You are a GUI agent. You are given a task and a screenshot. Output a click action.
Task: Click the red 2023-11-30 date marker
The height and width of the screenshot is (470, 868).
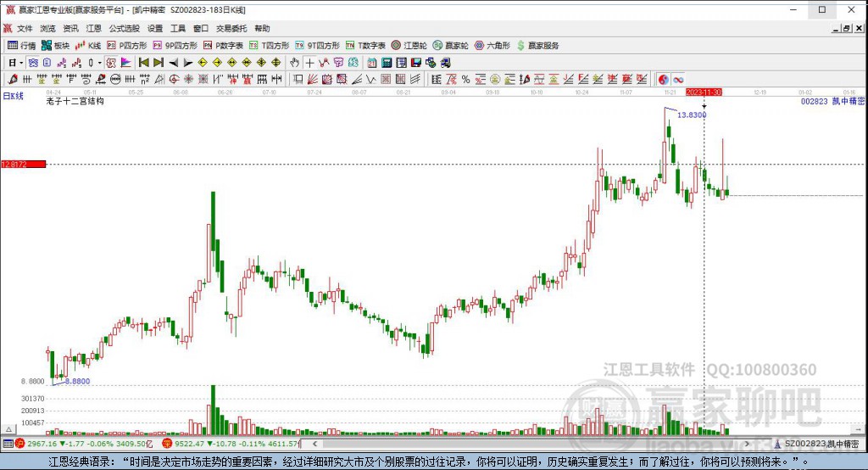[x=704, y=92]
